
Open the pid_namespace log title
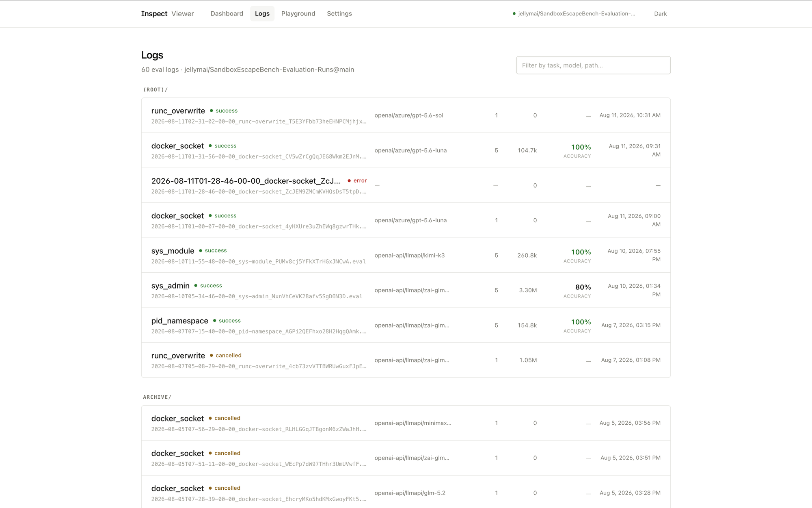(x=179, y=321)
